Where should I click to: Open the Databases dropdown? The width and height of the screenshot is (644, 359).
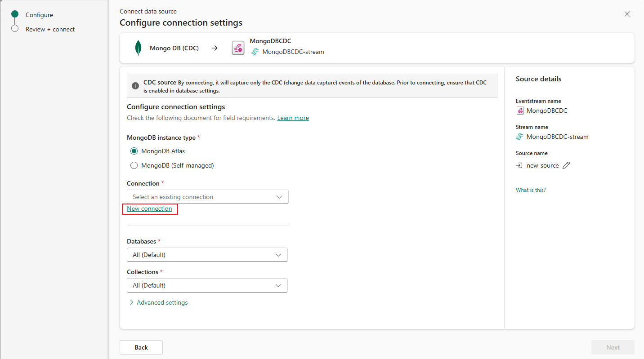tap(207, 255)
